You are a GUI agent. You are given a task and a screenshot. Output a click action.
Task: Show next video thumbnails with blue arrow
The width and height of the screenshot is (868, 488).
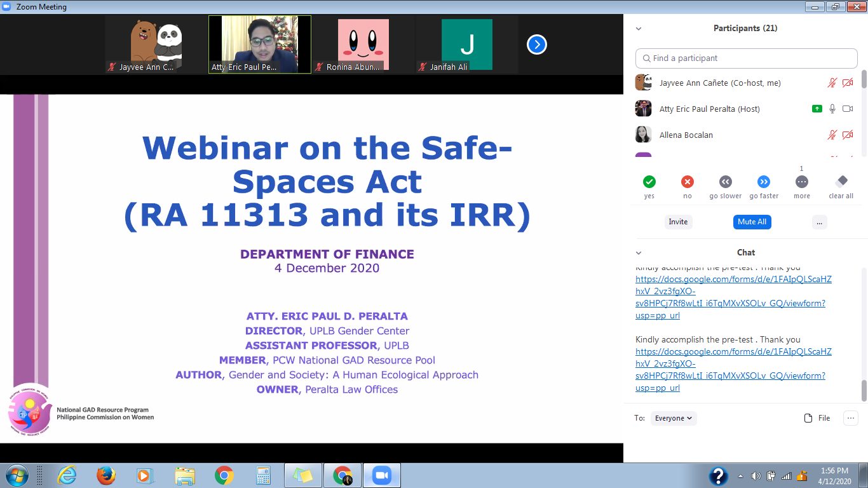pyautogui.click(x=537, y=44)
